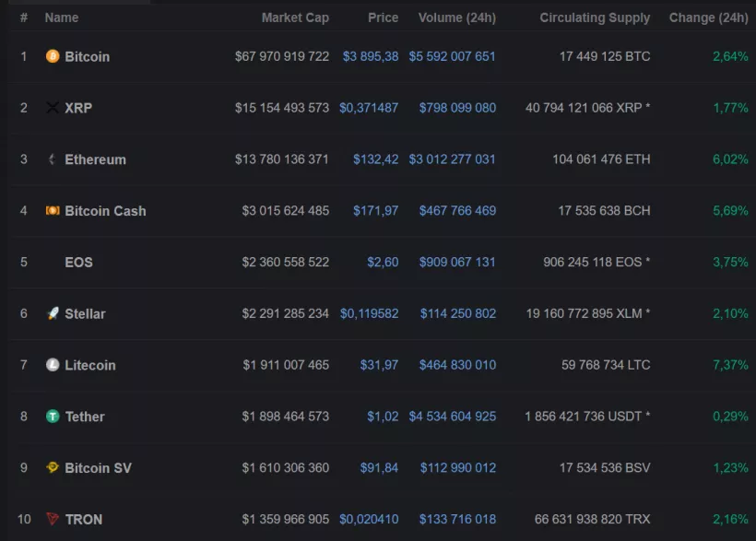Screen dimensions: 756x541
Task: Sort by Change (24h) column header
Action: coord(708,18)
